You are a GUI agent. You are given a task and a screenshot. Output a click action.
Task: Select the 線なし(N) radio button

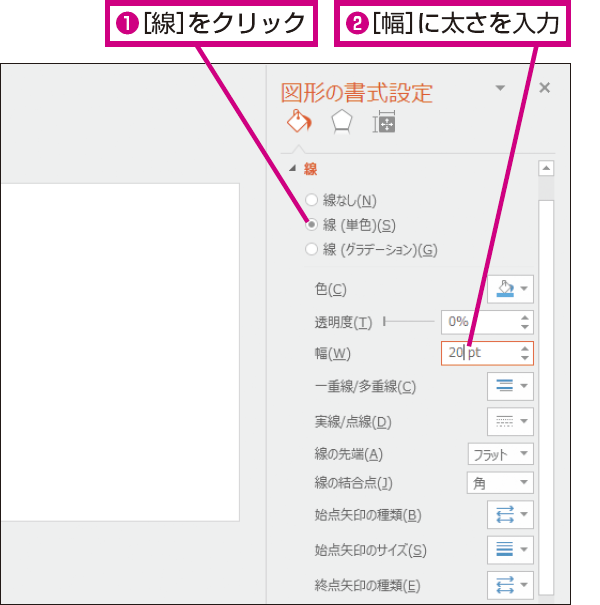(x=311, y=200)
